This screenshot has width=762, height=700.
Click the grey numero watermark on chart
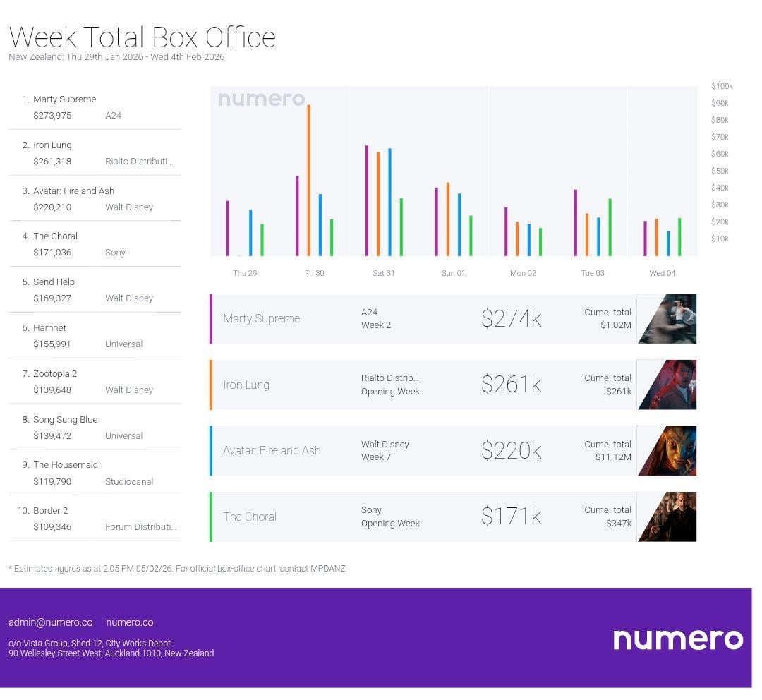pos(261,99)
